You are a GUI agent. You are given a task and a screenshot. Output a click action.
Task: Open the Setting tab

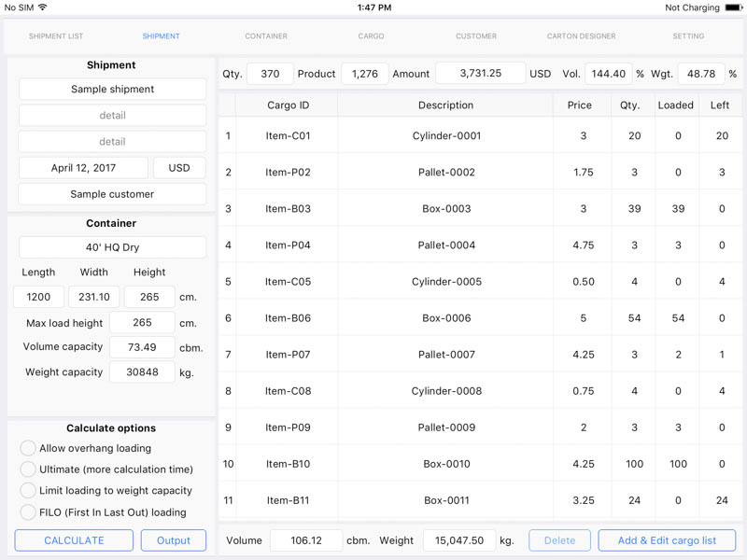point(688,36)
